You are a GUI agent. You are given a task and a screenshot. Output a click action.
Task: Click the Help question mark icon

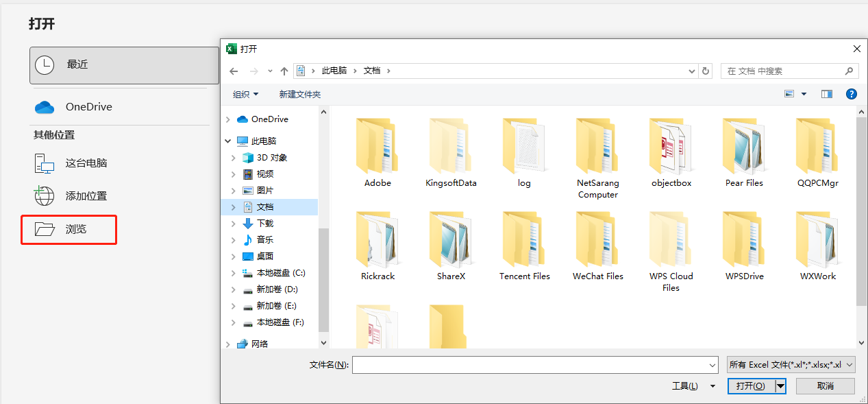coord(851,93)
